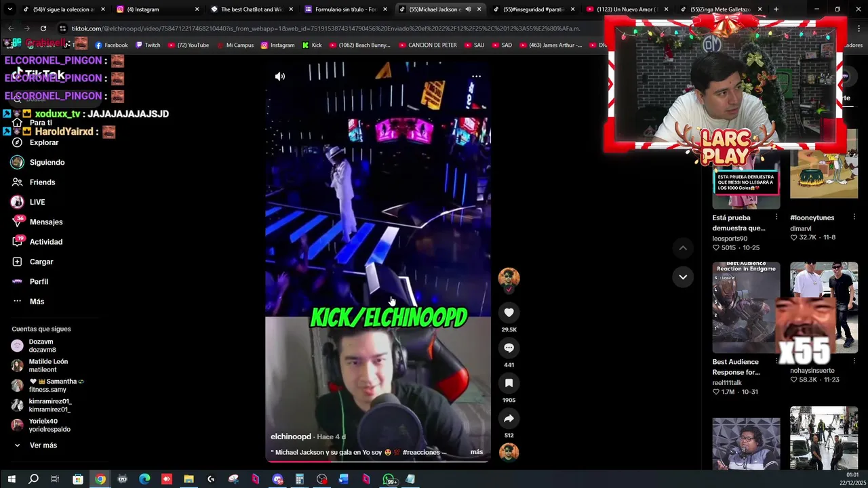Switch to '#inseguridad' TikTok tab
This screenshot has height=488, width=868.
pyautogui.click(x=534, y=9)
